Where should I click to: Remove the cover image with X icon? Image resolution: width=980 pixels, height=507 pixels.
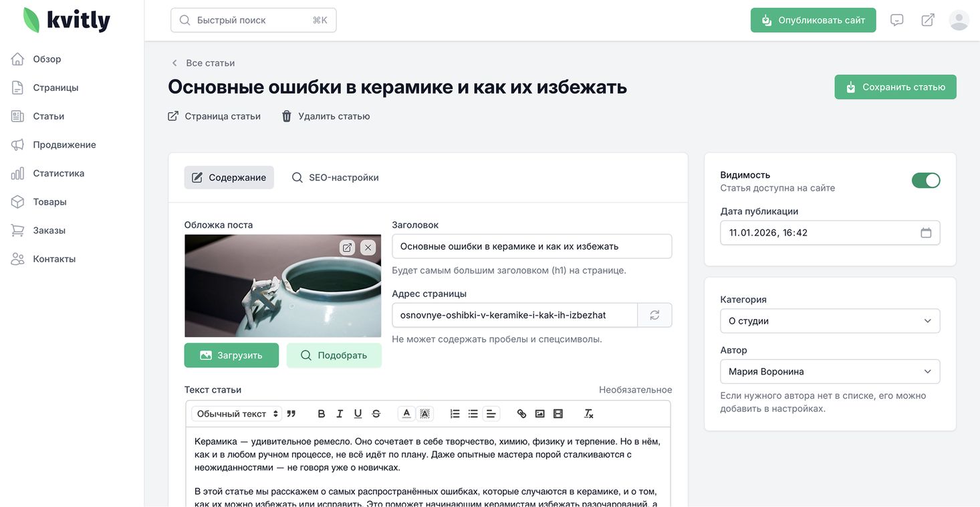(x=368, y=247)
